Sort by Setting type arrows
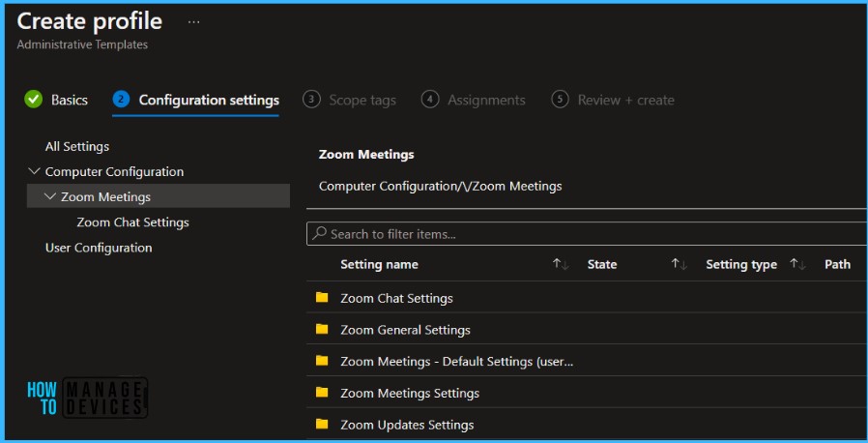The image size is (868, 443). [x=797, y=265]
